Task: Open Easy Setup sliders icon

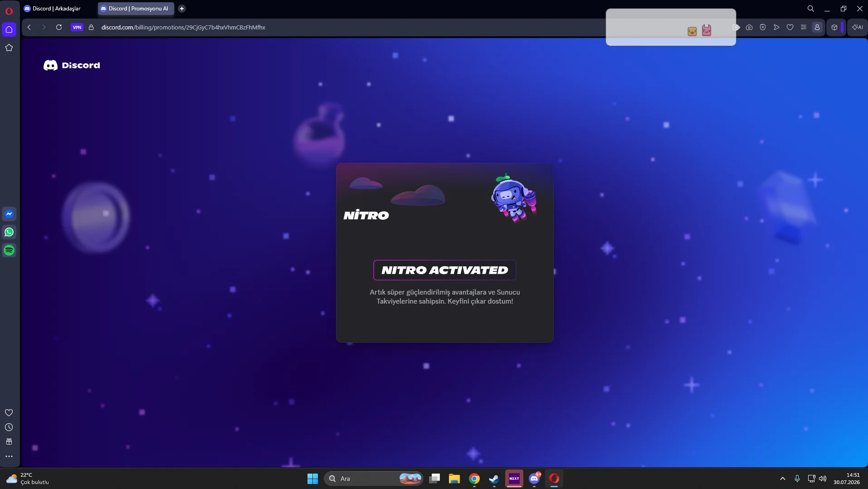Action: tap(804, 27)
